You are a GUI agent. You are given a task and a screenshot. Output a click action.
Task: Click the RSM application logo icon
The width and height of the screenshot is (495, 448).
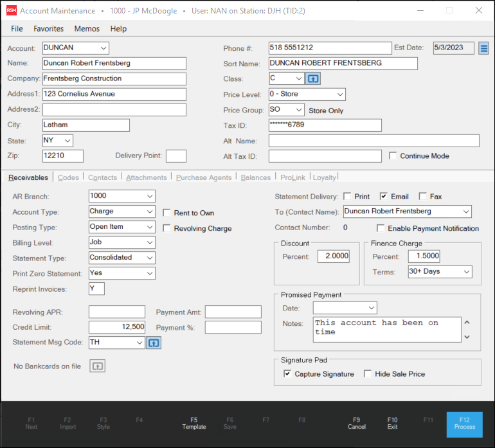[11, 11]
